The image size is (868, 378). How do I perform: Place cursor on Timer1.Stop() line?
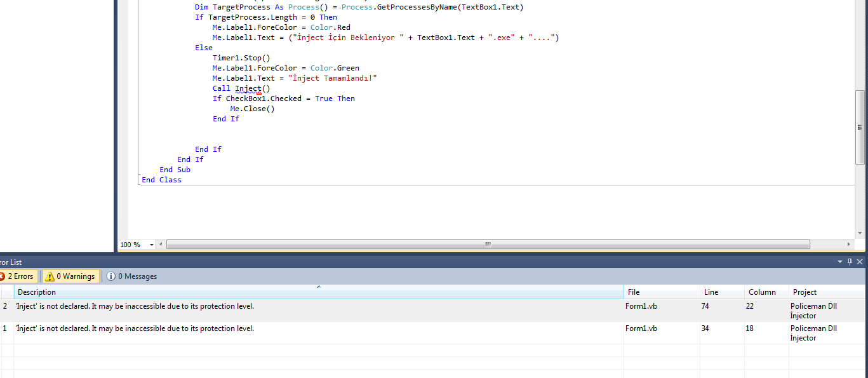click(241, 58)
